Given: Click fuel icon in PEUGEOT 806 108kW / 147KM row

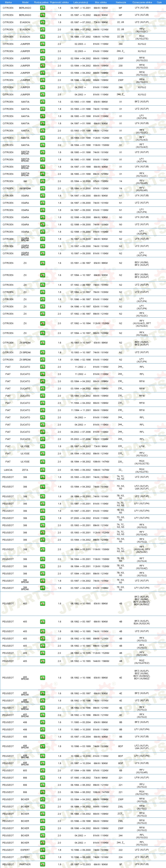Looking at the screenshot, I should pyautogui.click(x=42, y=792).
